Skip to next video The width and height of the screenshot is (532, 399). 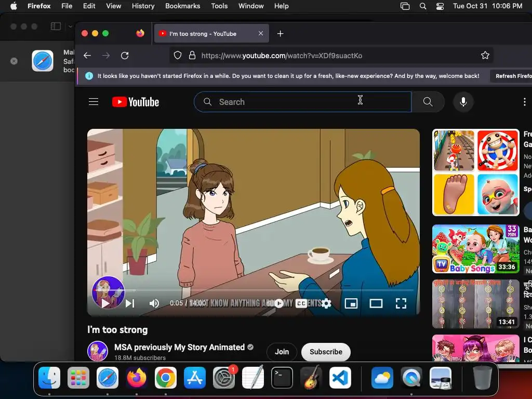[x=130, y=303]
